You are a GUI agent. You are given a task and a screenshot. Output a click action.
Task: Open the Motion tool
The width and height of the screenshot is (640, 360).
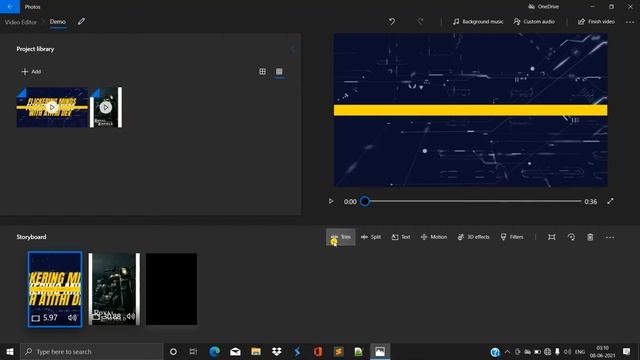(433, 237)
